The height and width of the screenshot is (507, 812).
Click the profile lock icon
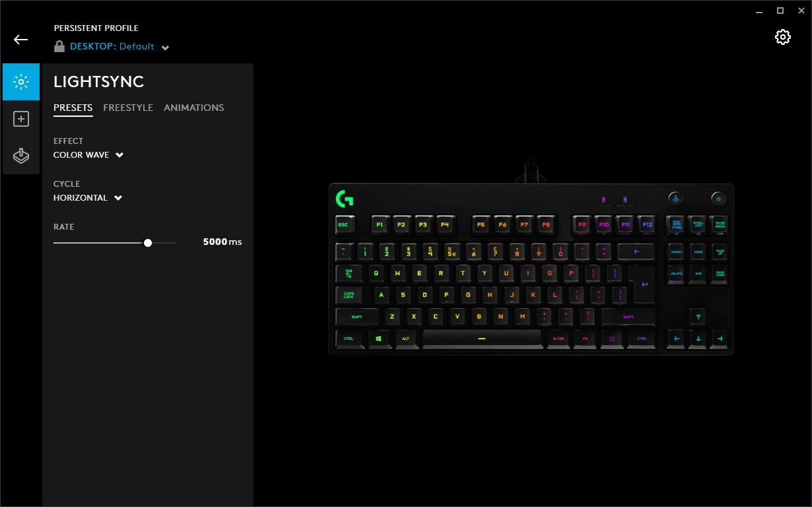[x=59, y=46]
